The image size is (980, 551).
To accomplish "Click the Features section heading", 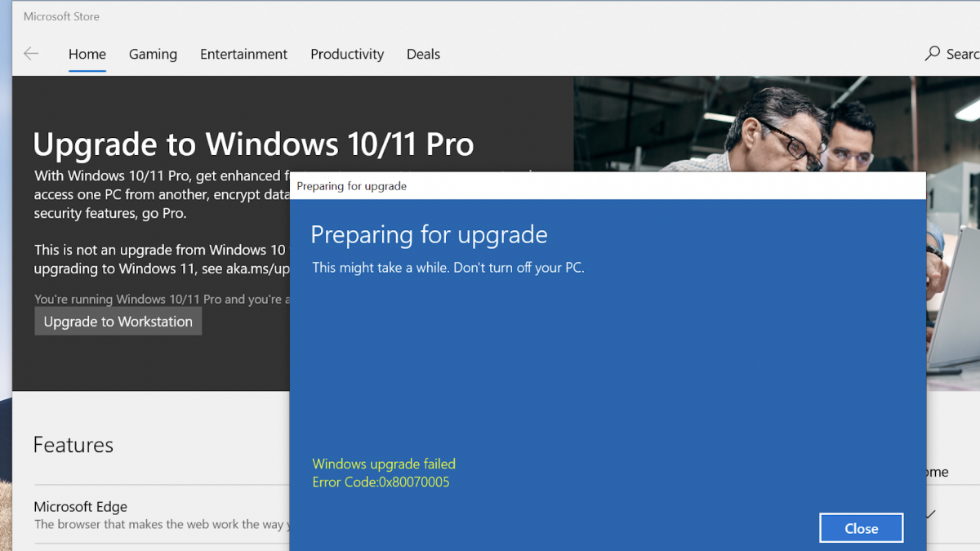I will [73, 444].
